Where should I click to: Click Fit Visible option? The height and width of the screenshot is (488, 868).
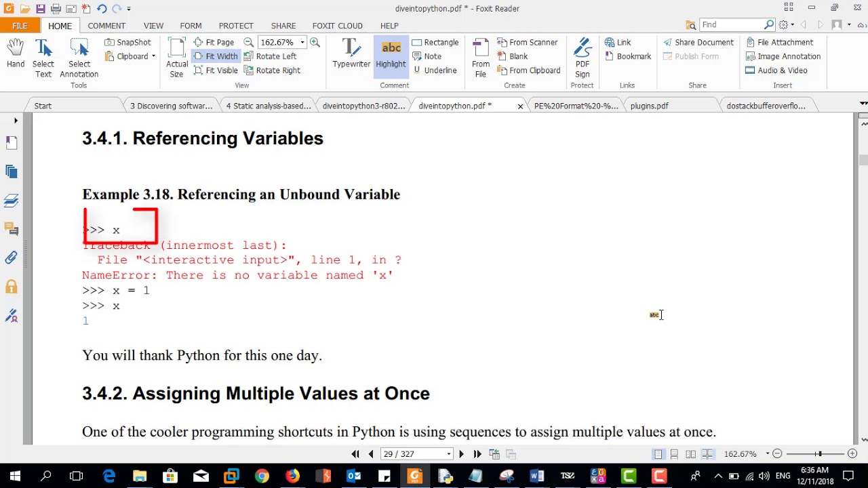216,70
